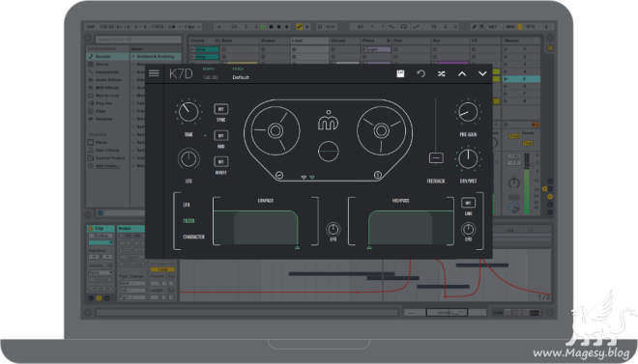
Task: Click the Master volume meter in Ableton
Action: 527,183
